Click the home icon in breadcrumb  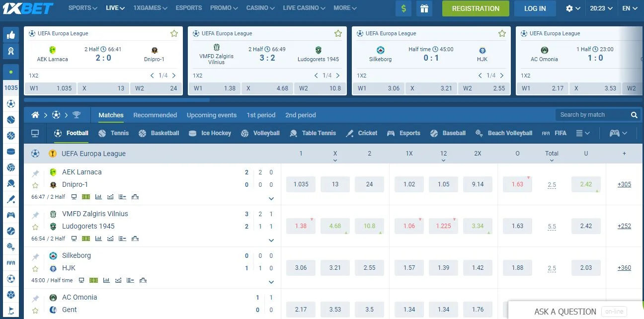pos(35,115)
